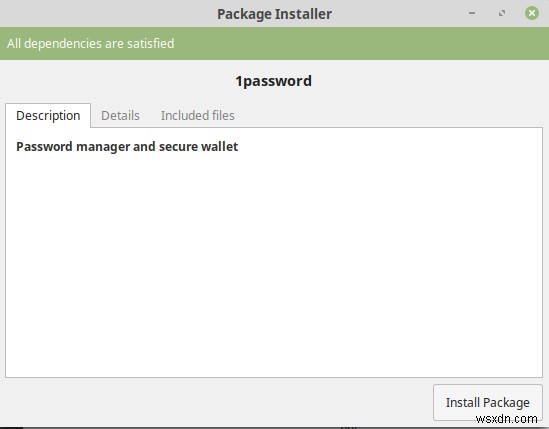Open the Included files tab
This screenshot has height=429, width=549.
[197, 116]
